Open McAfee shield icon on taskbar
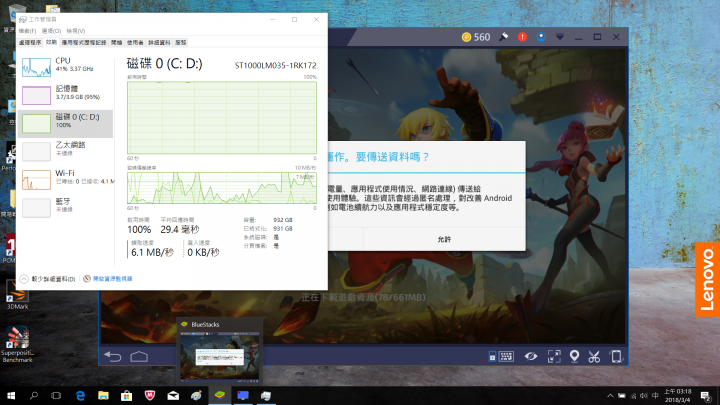The height and width of the screenshot is (405, 720). click(x=150, y=395)
